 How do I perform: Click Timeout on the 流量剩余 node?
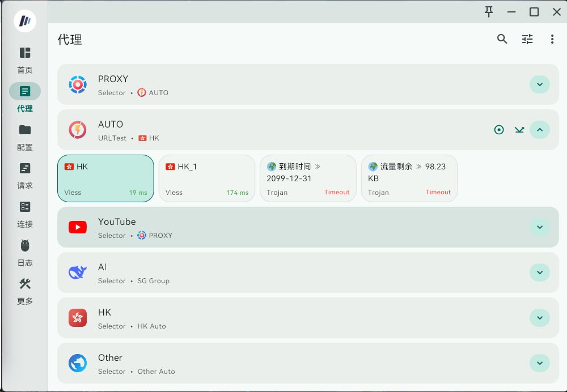[x=438, y=192]
